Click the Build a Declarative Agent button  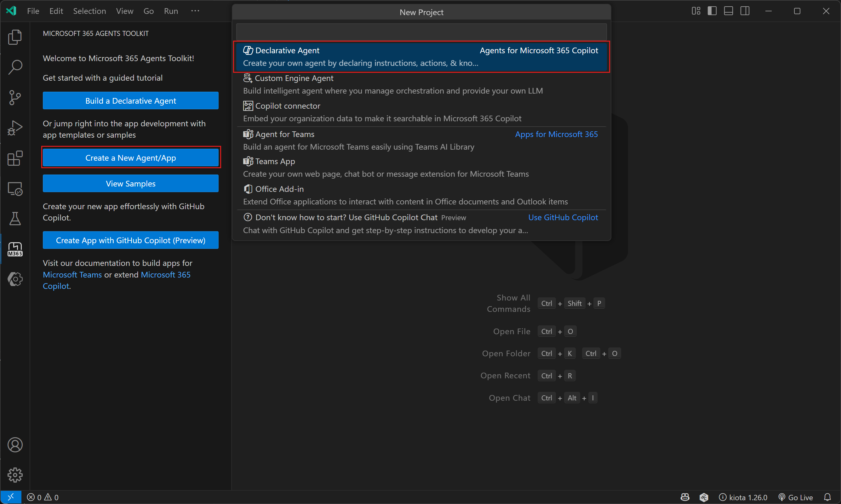130,100
